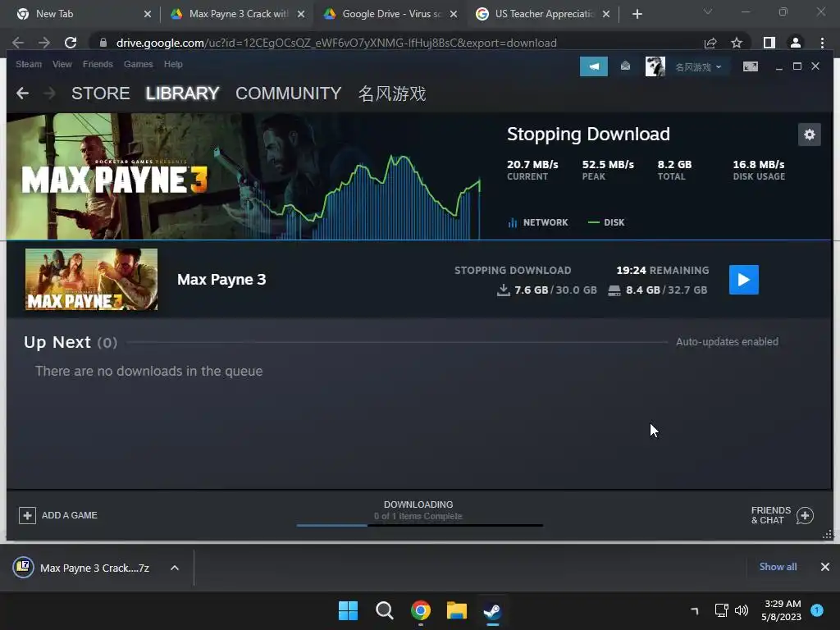Expand download item options chevron

tap(175, 568)
